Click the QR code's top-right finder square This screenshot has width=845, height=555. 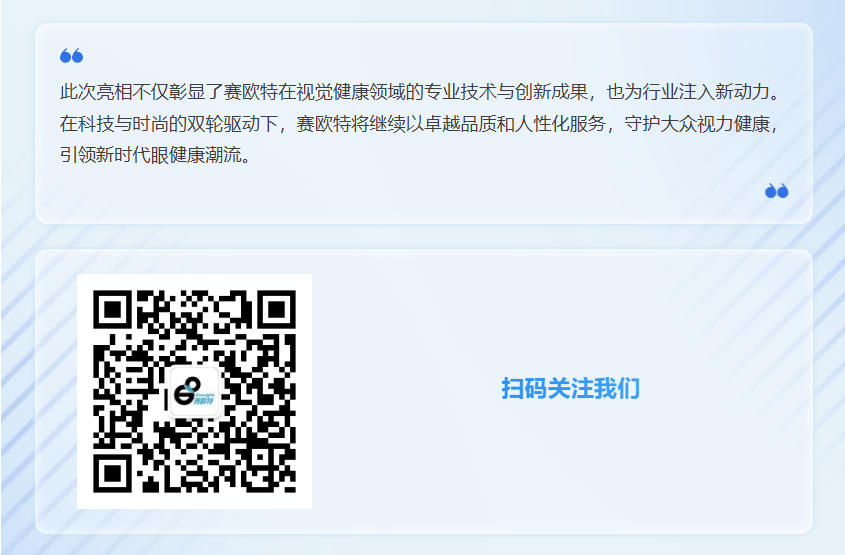tap(277, 309)
